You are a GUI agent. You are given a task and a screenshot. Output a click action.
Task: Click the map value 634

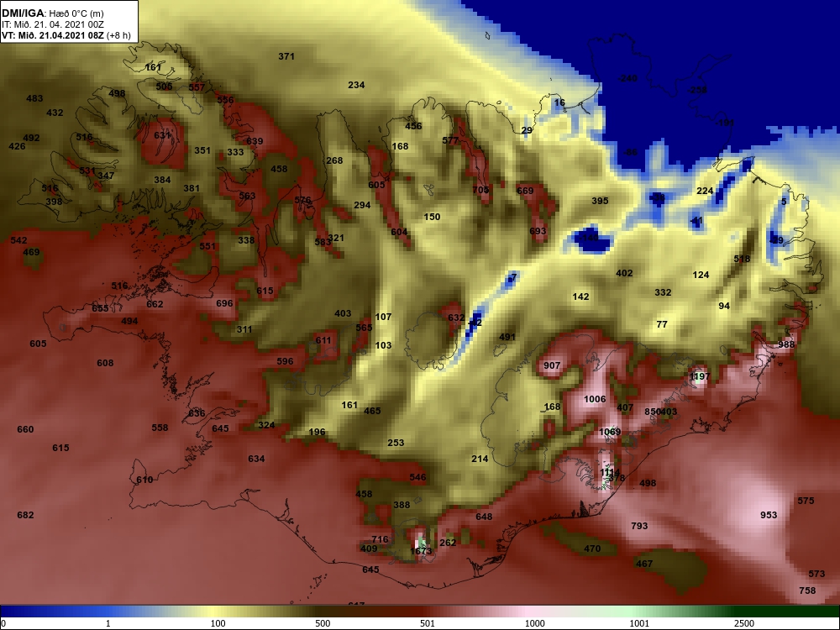point(256,459)
